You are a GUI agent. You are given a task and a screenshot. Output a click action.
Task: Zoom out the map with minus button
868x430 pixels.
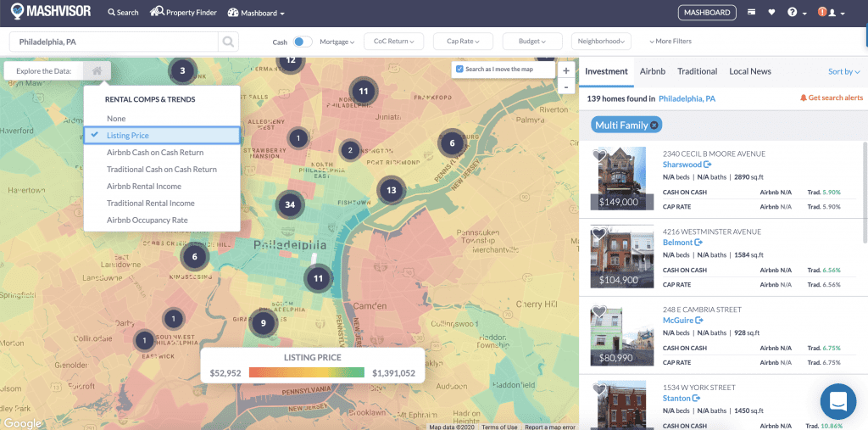[565, 87]
